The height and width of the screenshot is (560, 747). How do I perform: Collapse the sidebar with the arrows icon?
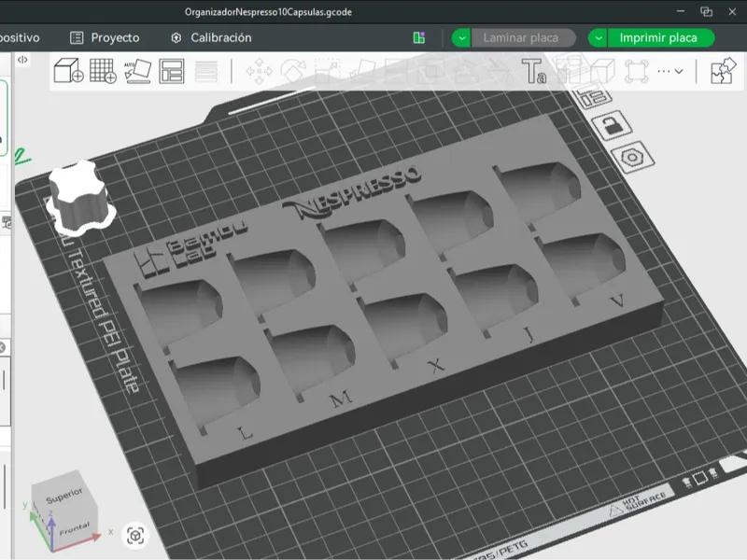pyautogui.click(x=22, y=60)
